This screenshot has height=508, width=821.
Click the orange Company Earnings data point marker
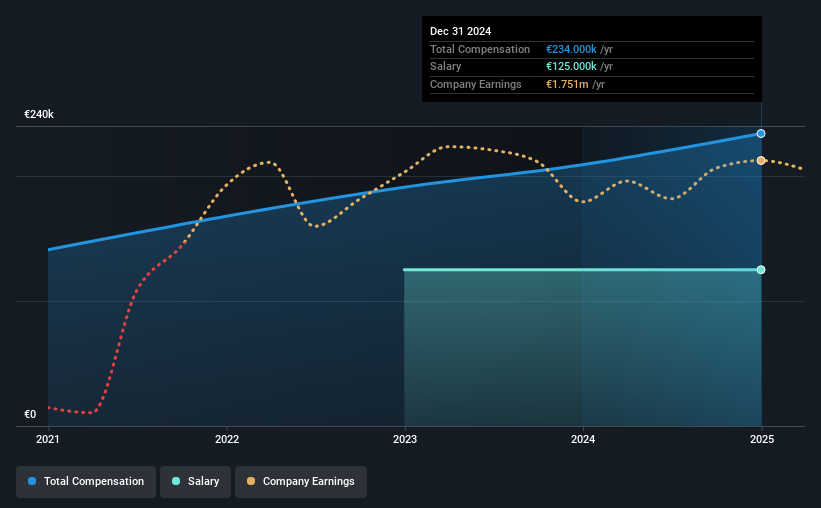tap(761, 160)
